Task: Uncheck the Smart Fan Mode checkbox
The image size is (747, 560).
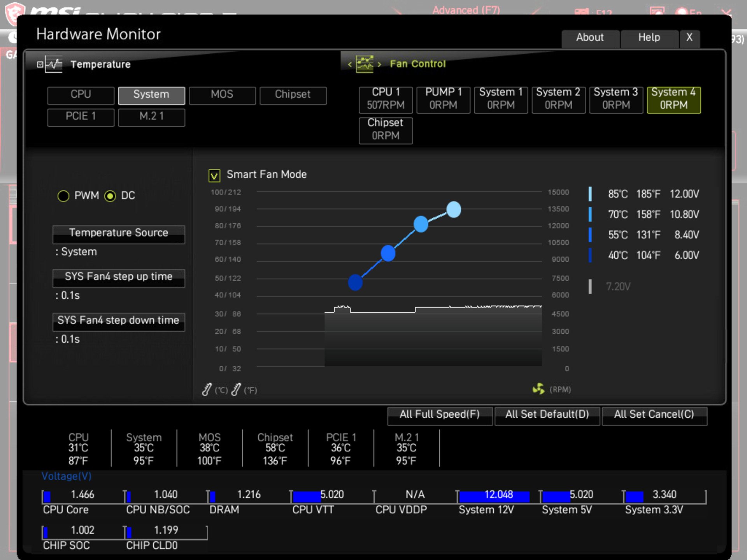Action: [214, 175]
